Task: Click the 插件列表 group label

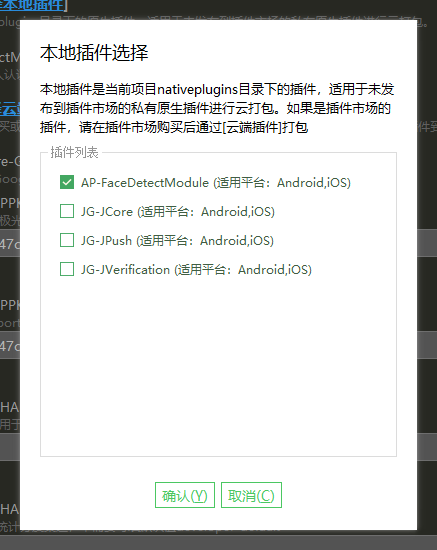Action: [74, 153]
